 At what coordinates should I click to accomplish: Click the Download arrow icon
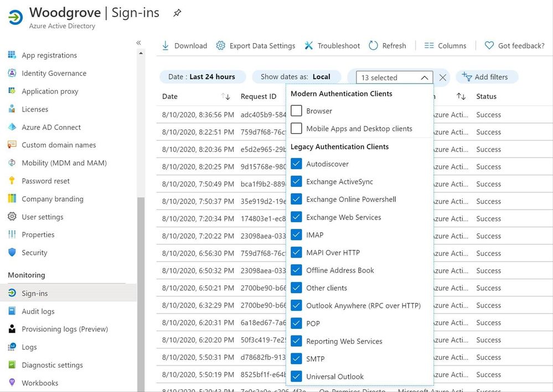tap(166, 45)
